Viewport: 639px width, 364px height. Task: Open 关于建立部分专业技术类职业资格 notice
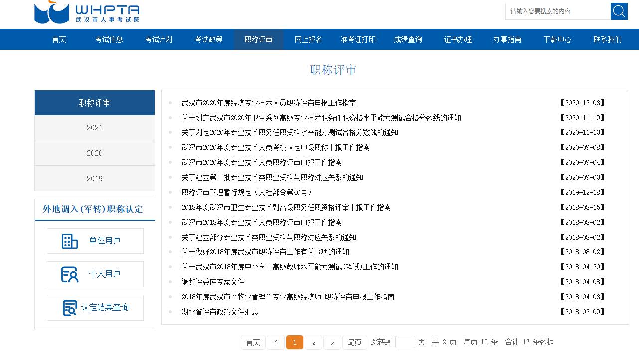click(x=269, y=237)
